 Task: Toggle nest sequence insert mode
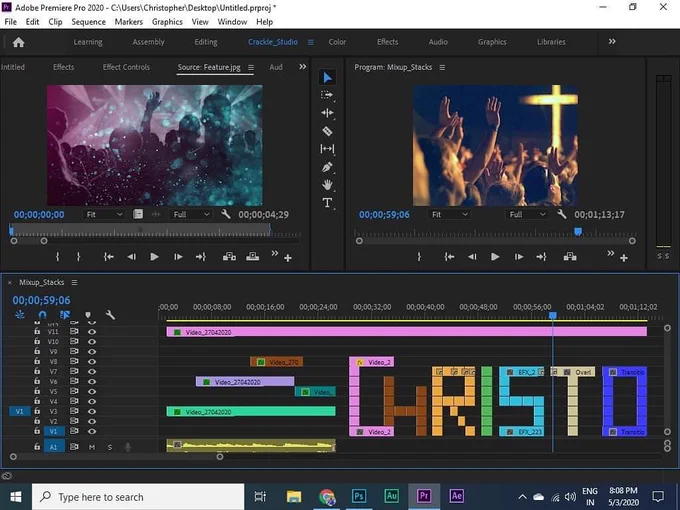[x=20, y=315]
